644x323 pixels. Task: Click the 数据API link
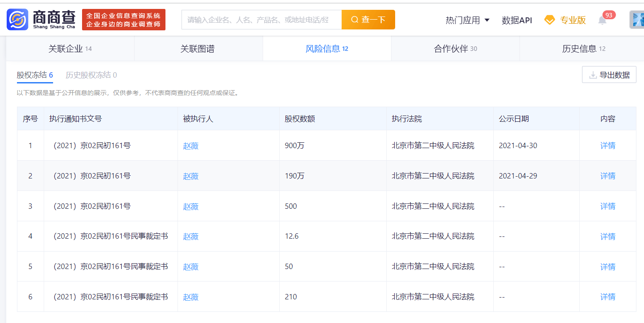517,20
